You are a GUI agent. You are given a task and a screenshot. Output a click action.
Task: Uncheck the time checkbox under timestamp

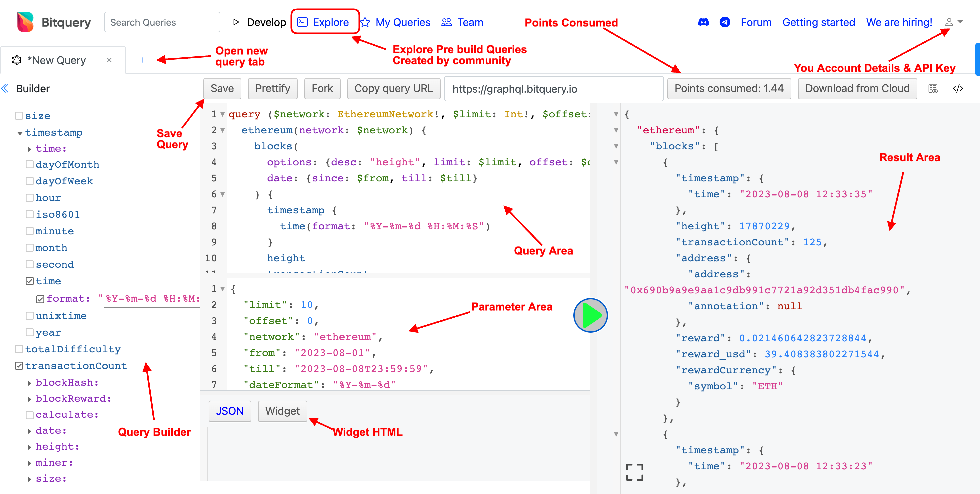pyautogui.click(x=30, y=281)
